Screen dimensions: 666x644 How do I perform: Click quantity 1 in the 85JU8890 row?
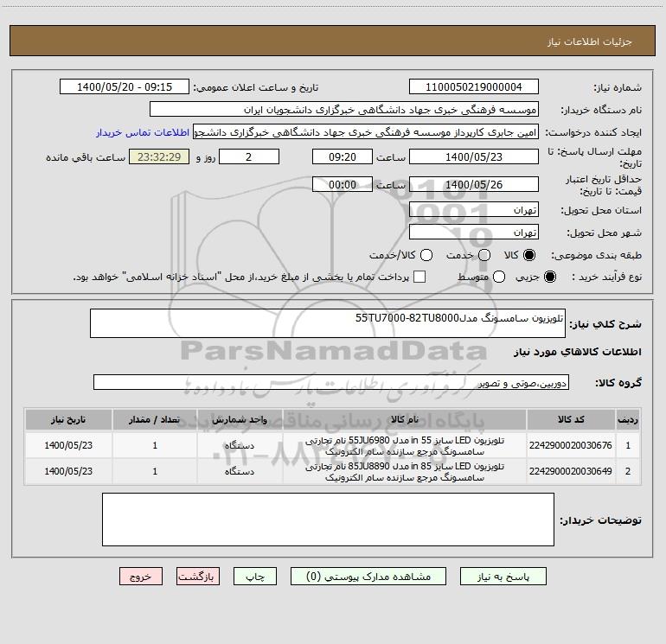click(155, 472)
